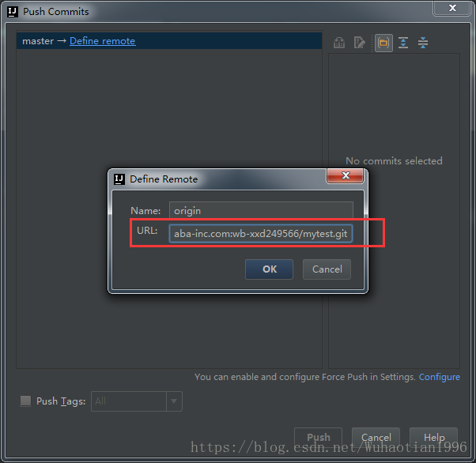Click Cancel in Define Remote dialog
Viewport: 476px width, 463px height.
tap(327, 269)
